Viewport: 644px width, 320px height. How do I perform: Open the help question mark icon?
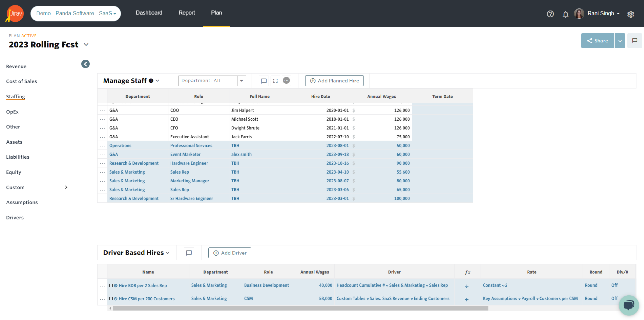tap(550, 14)
